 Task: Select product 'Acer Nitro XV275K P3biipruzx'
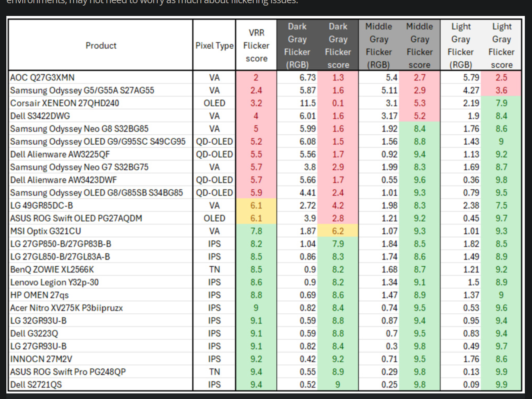point(66,308)
